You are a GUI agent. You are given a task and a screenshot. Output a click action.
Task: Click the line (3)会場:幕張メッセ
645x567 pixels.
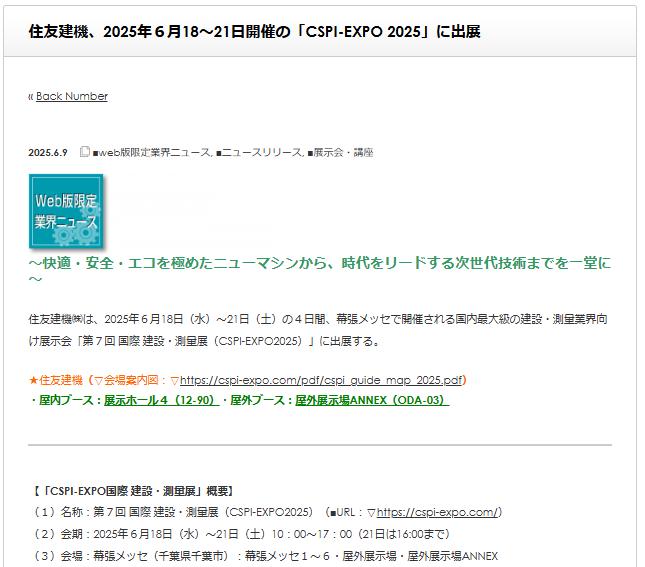266,556
